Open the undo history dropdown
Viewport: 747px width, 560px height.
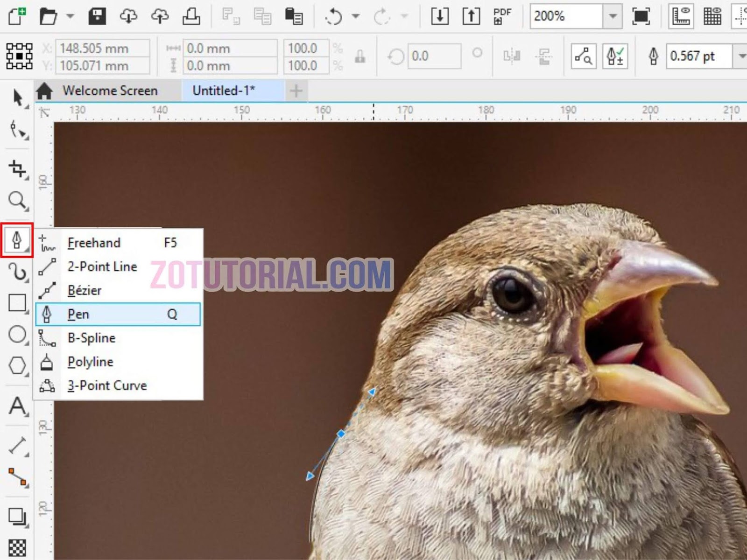click(x=356, y=17)
